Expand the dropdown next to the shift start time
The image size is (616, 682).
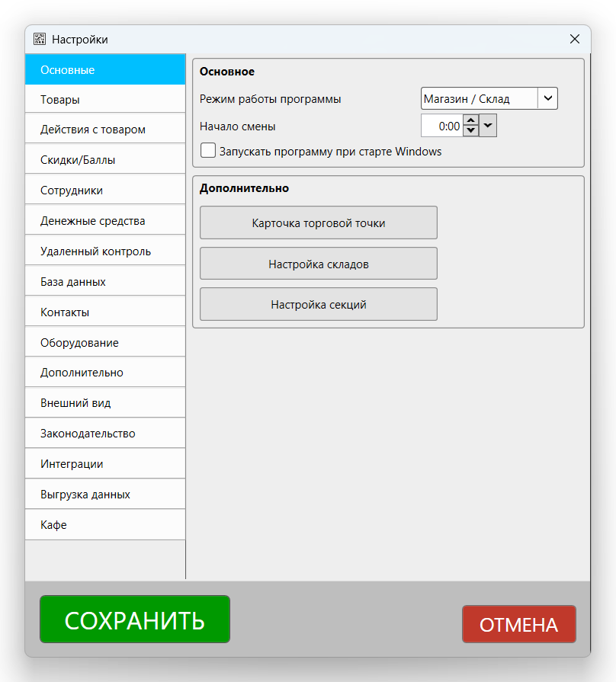[486, 124]
